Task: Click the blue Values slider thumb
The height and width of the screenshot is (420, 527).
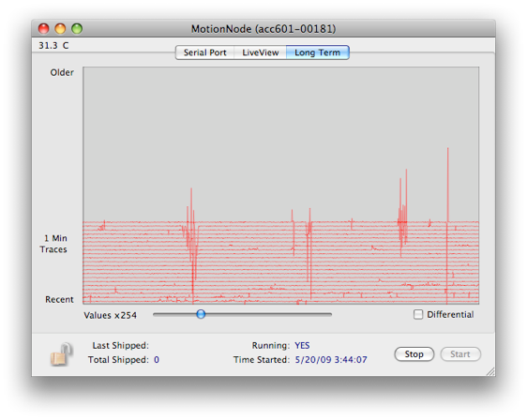Action: coord(201,314)
